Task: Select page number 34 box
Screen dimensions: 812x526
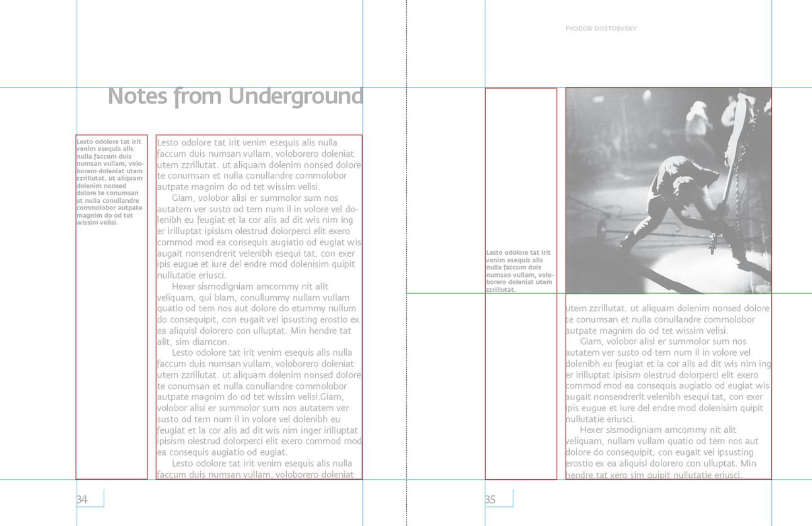Action: pos(90,499)
